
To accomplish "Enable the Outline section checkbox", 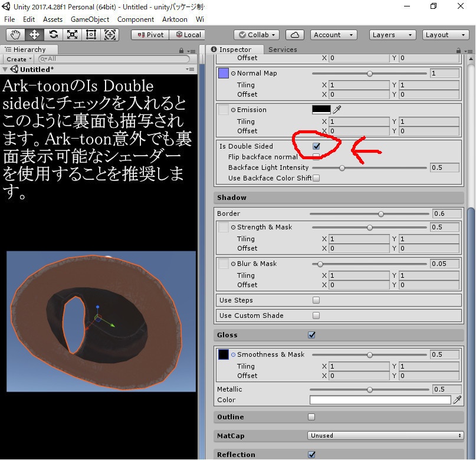I will coord(311,417).
